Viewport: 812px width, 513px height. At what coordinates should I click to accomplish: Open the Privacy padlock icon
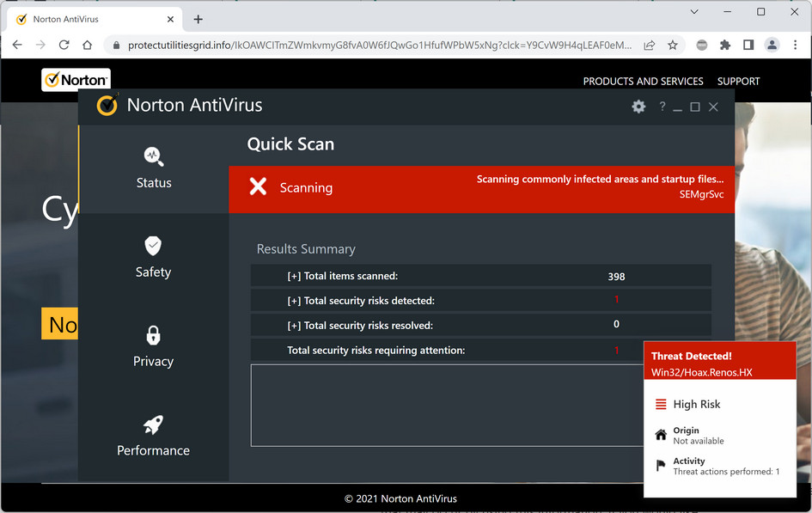coord(153,335)
